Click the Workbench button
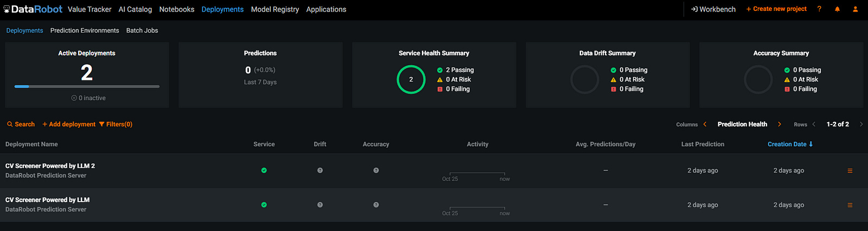 pos(713,9)
